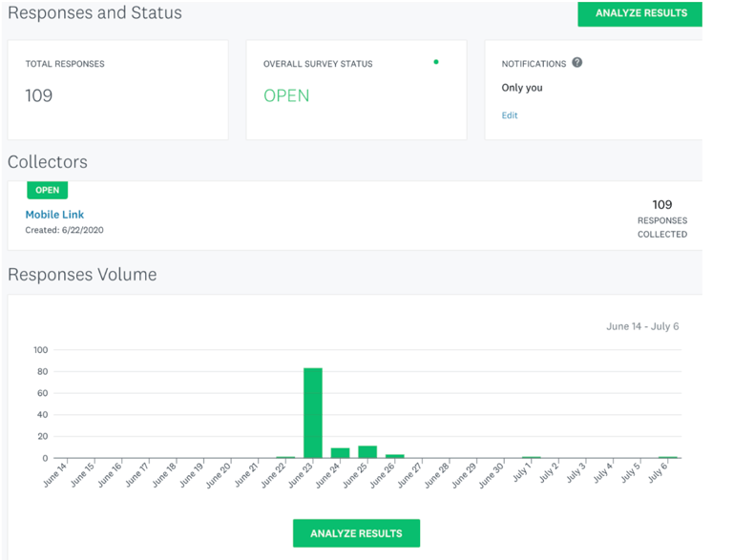The width and height of the screenshot is (733, 560).
Task: Open the Mobile Link collector
Action: pos(54,215)
